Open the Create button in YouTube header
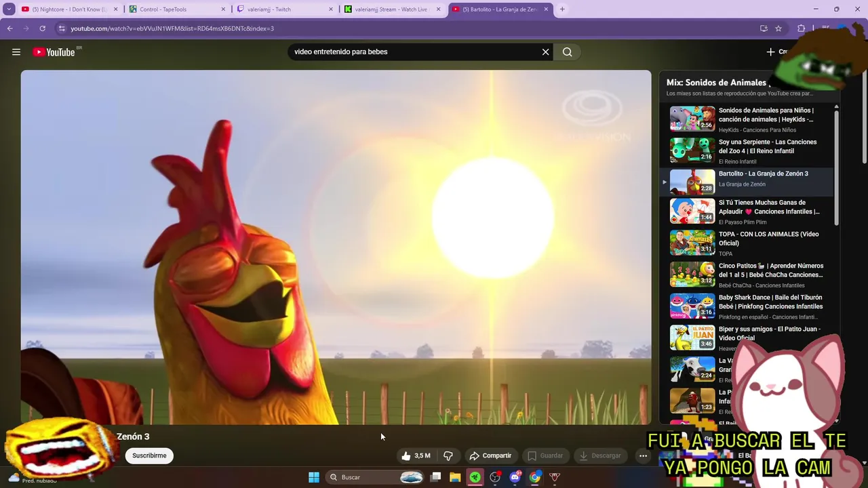This screenshot has width=868, height=488. click(778, 52)
